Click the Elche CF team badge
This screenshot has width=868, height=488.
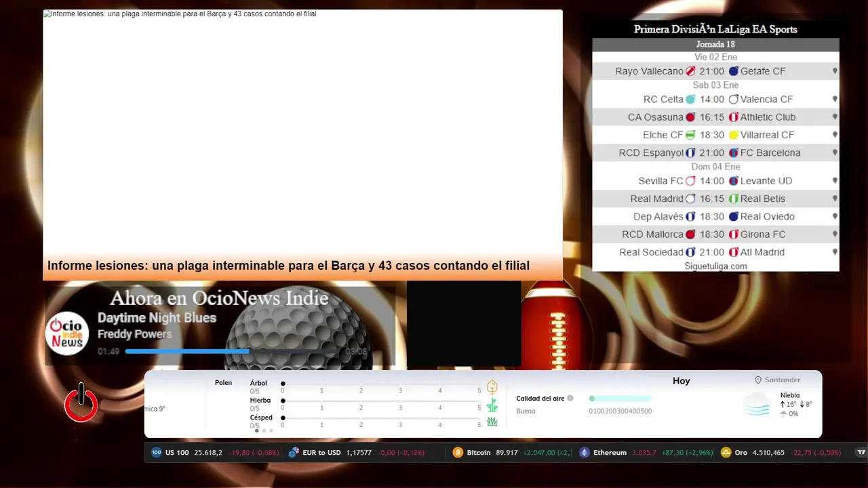click(x=690, y=135)
